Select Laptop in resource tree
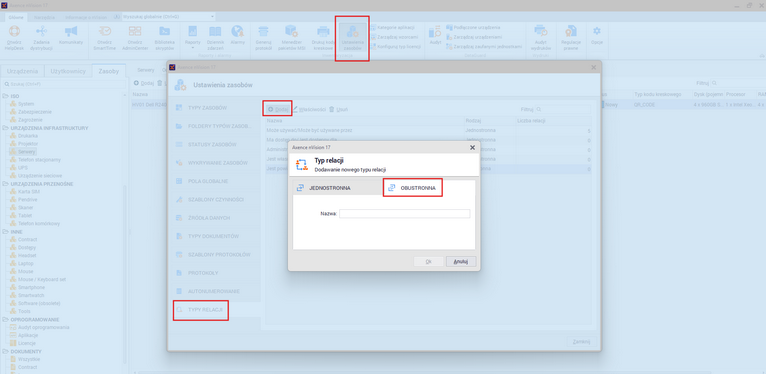The image size is (766, 374). [x=25, y=263]
